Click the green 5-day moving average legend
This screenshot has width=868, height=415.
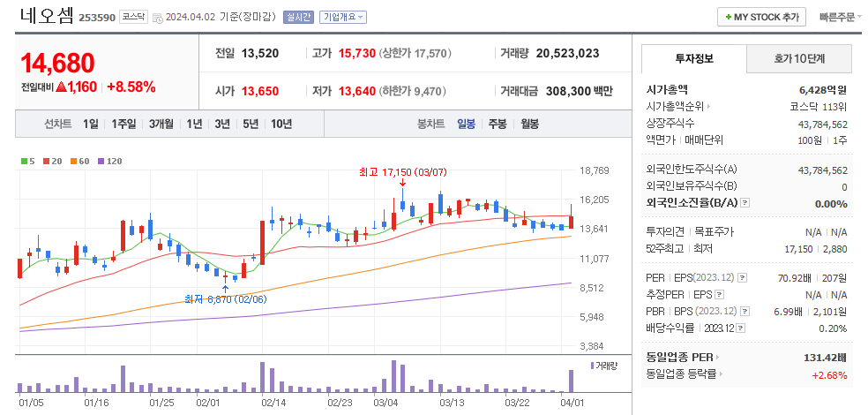[27, 162]
